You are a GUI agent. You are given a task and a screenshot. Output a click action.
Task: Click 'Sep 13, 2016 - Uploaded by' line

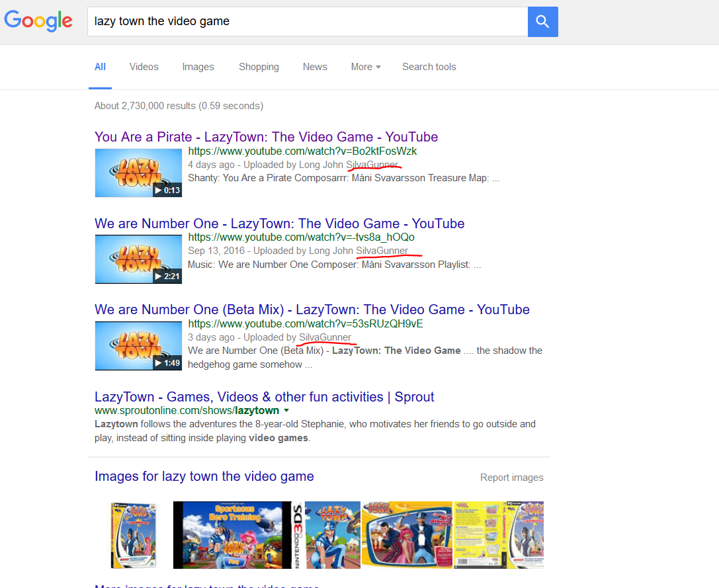click(x=298, y=251)
